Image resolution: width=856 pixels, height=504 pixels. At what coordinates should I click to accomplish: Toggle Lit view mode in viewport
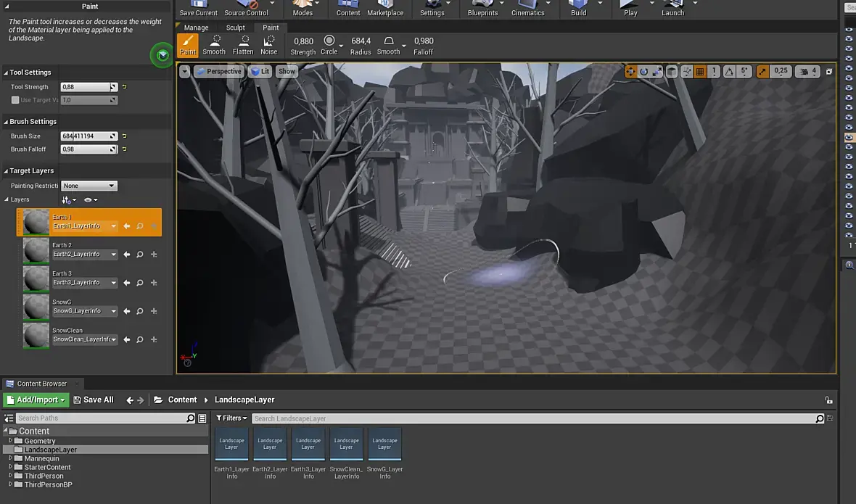[x=260, y=71]
